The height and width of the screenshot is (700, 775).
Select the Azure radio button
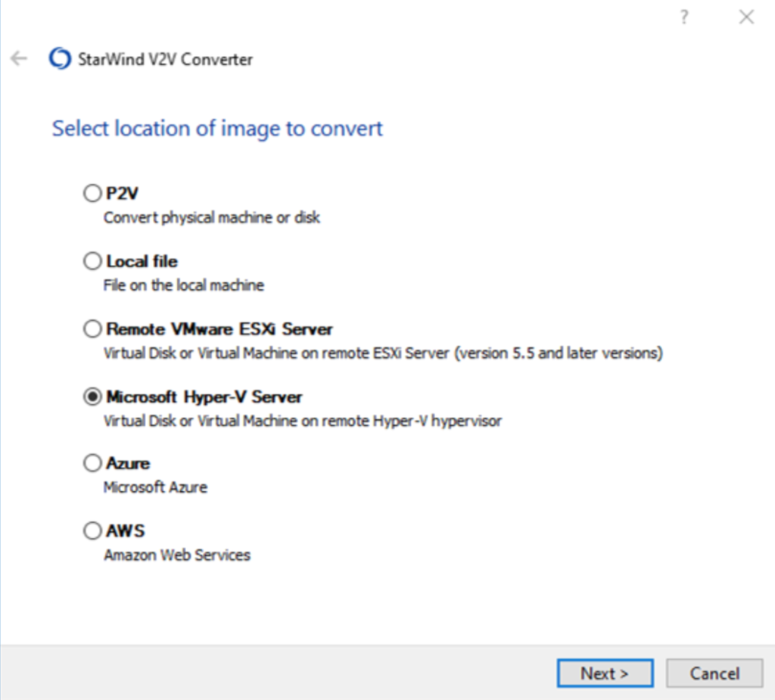tap(92, 463)
